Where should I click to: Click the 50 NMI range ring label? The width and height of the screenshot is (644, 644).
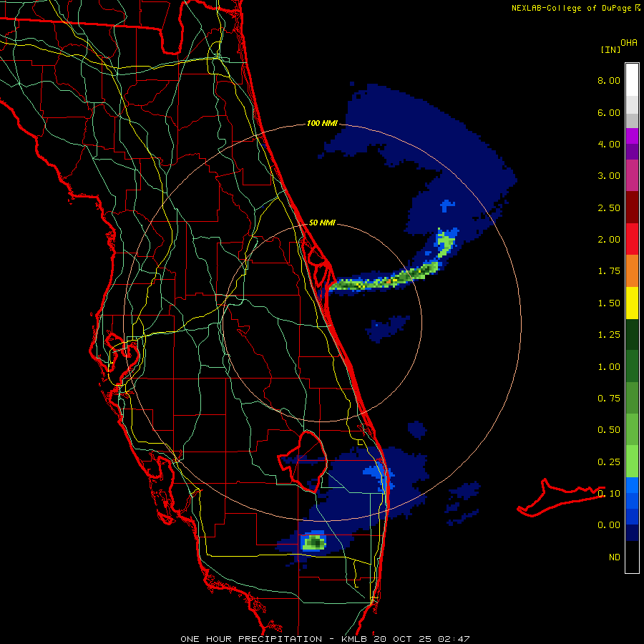click(322, 223)
